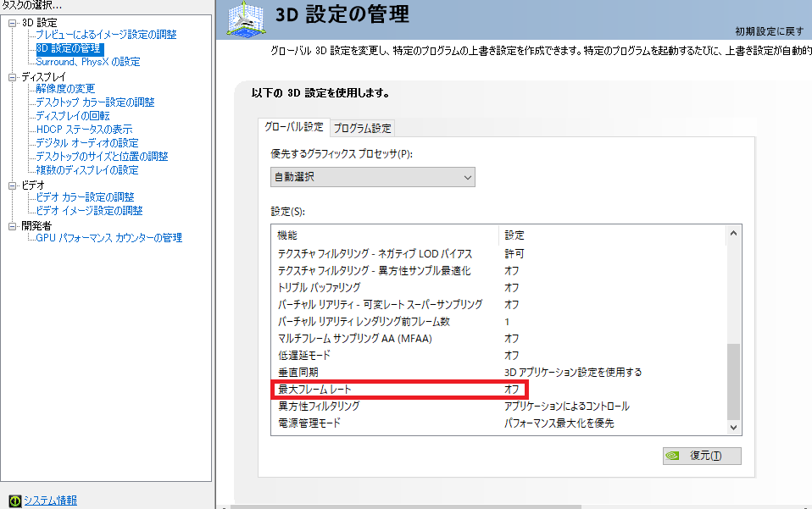Click 3D アプリケーション設定を使用する value
Viewport: 812px width, 509px height.
(573, 373)
